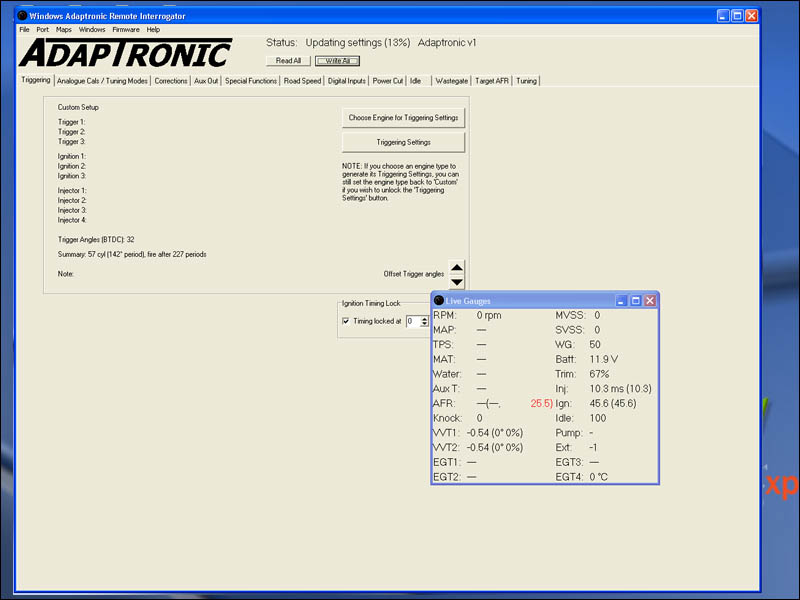Switch to the Aux Out tab
Viewport: 800px width, 600px height.
click(206, 81)
